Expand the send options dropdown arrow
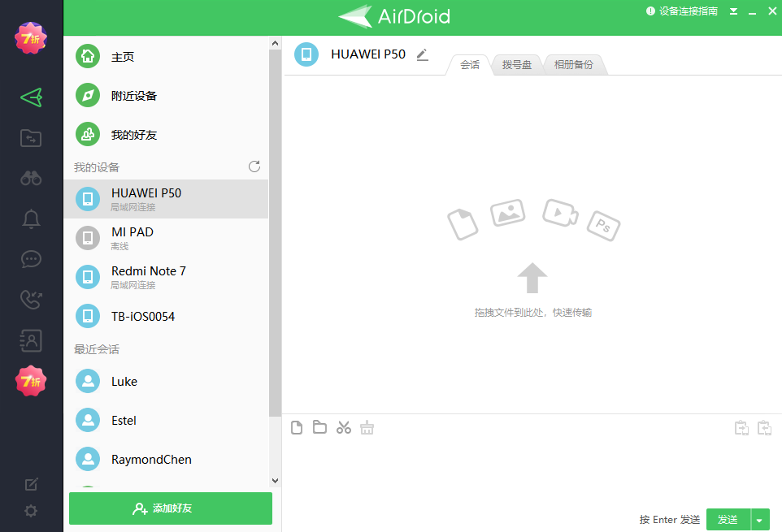 [x=759, y=520]
